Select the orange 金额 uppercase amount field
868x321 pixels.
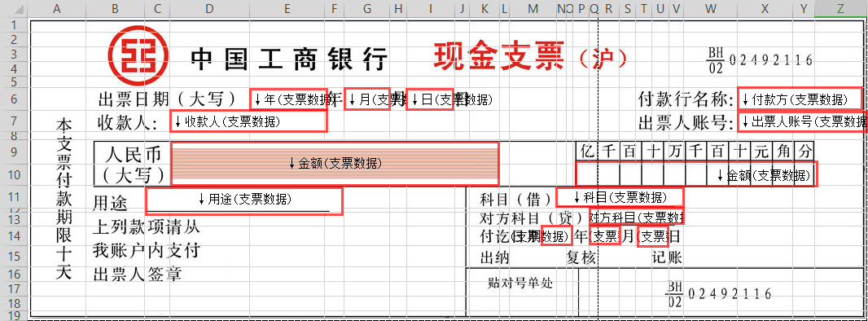point(335,163)
